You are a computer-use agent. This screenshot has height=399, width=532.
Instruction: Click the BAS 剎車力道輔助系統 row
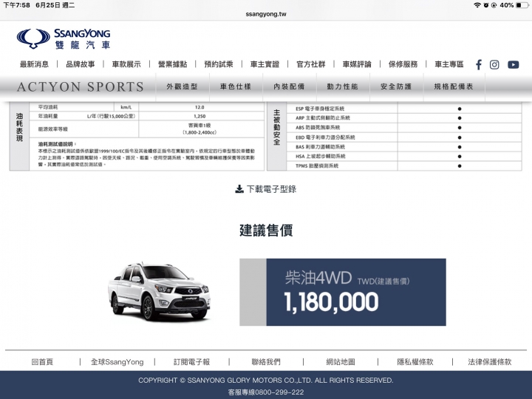[404, 147]
